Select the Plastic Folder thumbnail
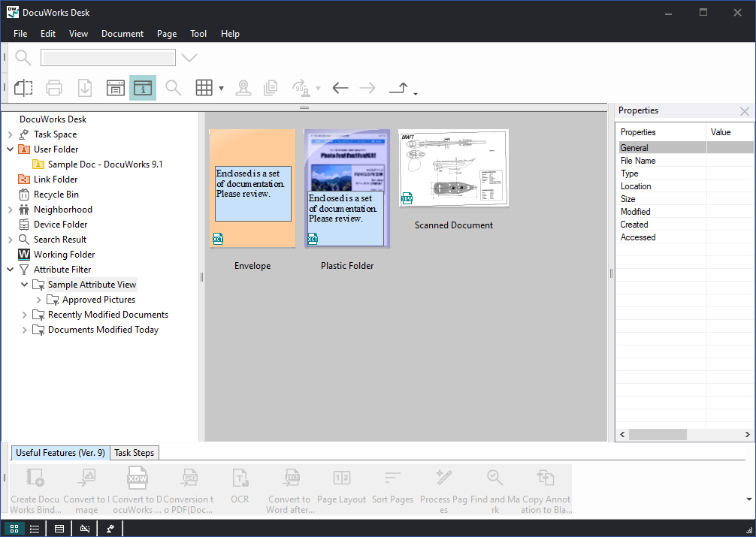The height and width of the screenshot is (537, 756). click(x=347, y=189)
